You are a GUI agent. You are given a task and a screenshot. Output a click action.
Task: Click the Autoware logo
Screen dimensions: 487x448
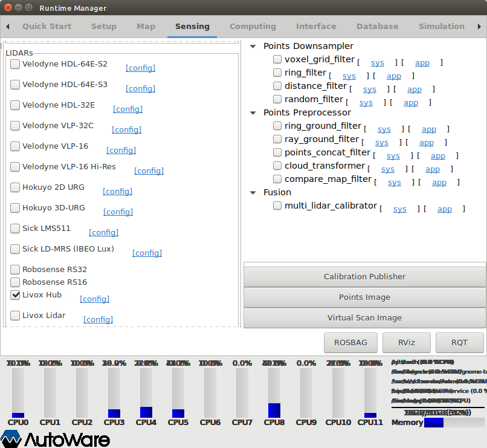55,439
